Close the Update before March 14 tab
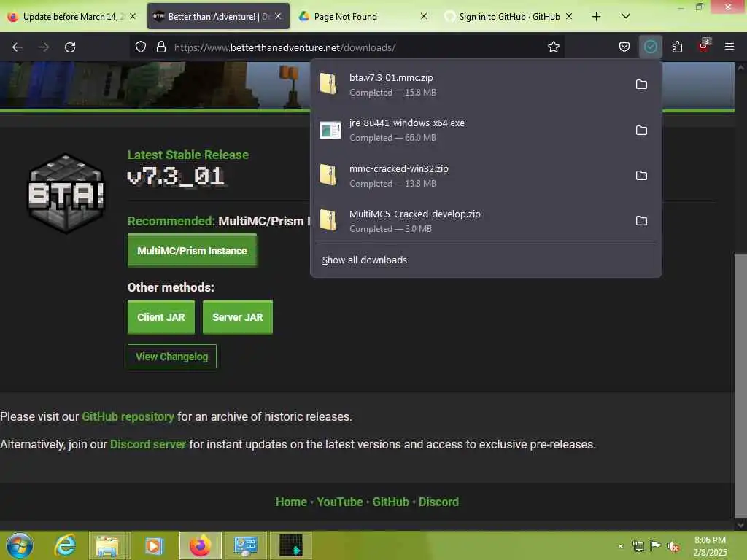Viewport: 747px width, 560px height. coord(133,16)
